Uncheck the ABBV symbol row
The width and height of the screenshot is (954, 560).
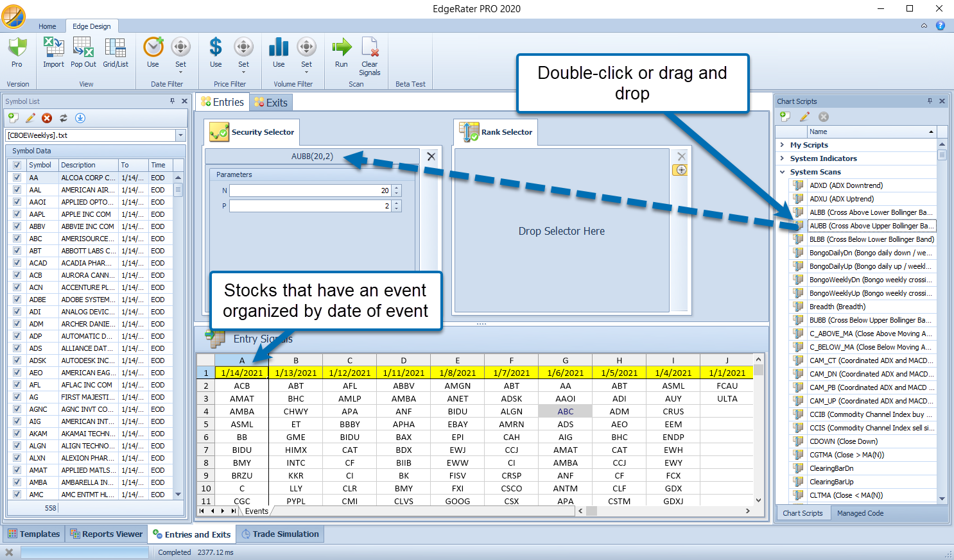coord(17,226)
